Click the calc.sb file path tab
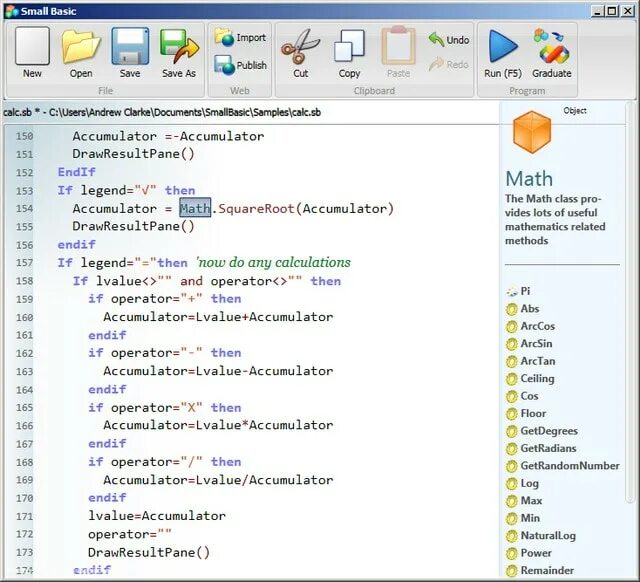Image resolution: width=640 pixels, height=582 pixels. pos(162,112)
